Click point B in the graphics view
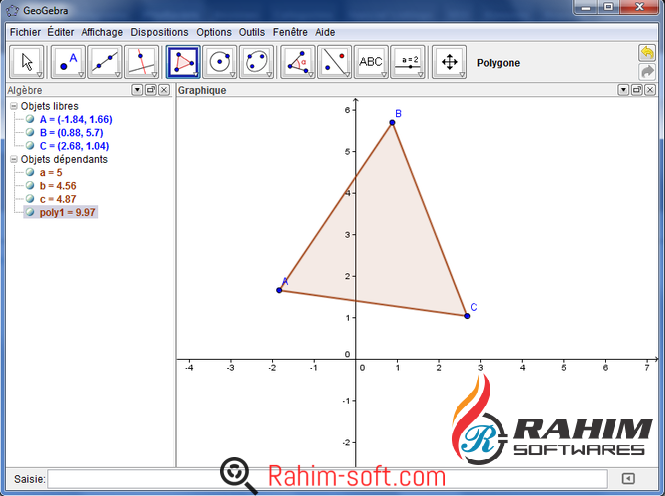Viewport: 665px width, 496px height. (x=392, y=123)
